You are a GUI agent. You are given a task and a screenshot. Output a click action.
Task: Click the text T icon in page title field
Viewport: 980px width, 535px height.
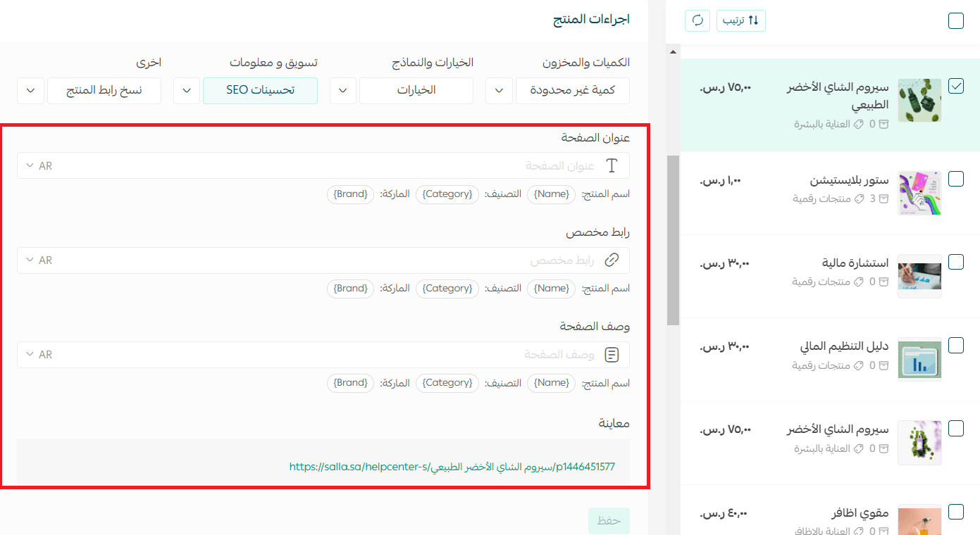[612, 166]
